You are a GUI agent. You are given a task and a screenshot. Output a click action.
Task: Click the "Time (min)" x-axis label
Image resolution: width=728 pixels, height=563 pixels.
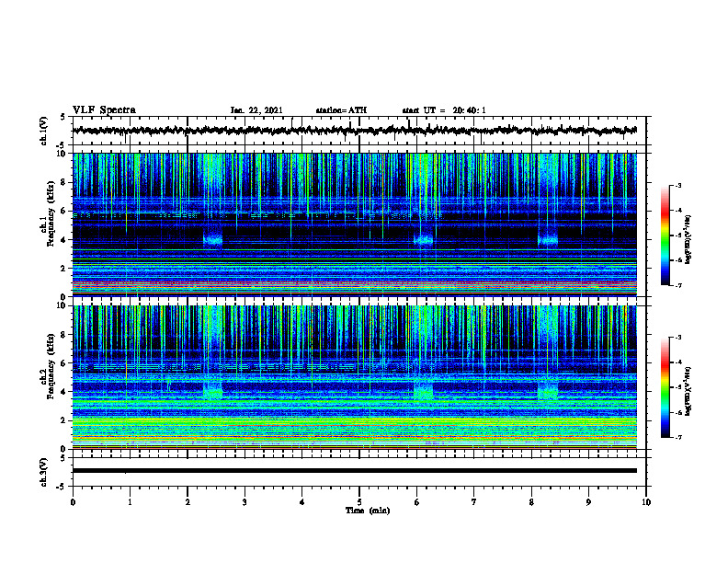pos(368,511)
